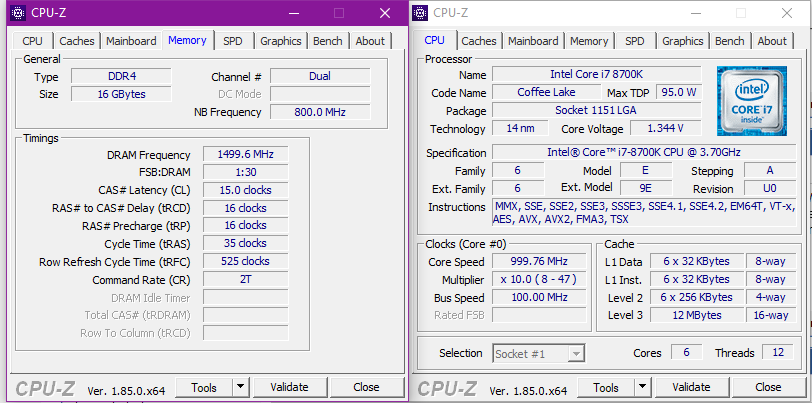The width and height of the screenshot is (812, 403).
Task: Click CAS# Latency 15.0 clocks value
Action: pyautogui.click(x=245, y=190)
